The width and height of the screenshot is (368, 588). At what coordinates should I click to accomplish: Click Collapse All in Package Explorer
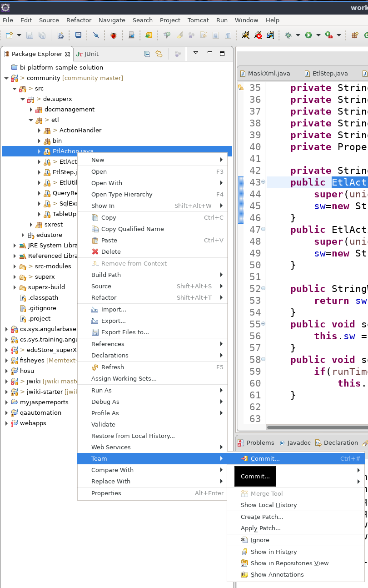(x=147, y=54)
